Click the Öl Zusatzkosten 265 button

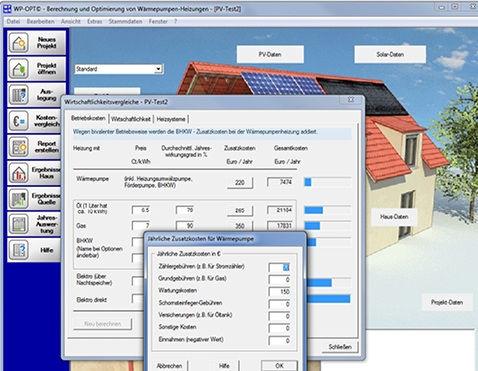coord(240,210)
